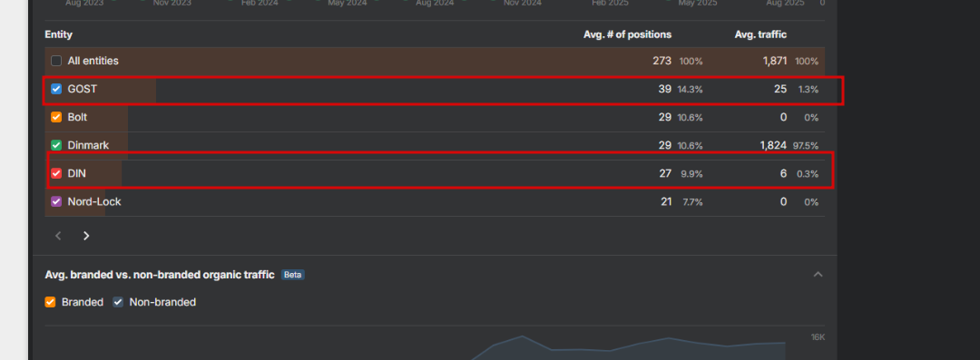Click the Avg. branded vs. non-branded organic traffic heading
Image resolution: width=980 pixels, height=360 pixels.
160,275
